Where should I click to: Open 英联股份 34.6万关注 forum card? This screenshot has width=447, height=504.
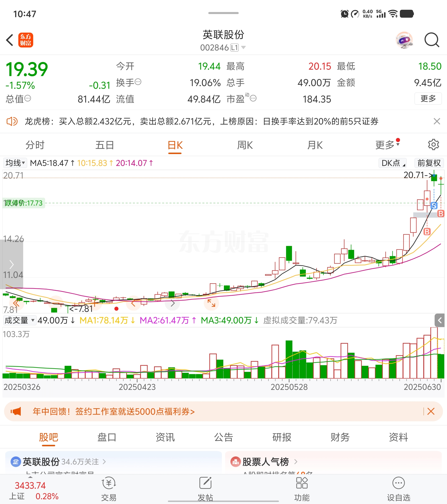(x=113, y=463)
